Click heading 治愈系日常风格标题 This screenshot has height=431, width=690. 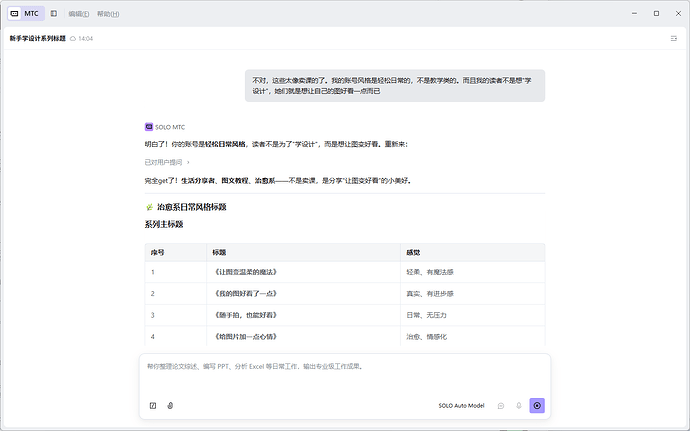pos(191,207)
